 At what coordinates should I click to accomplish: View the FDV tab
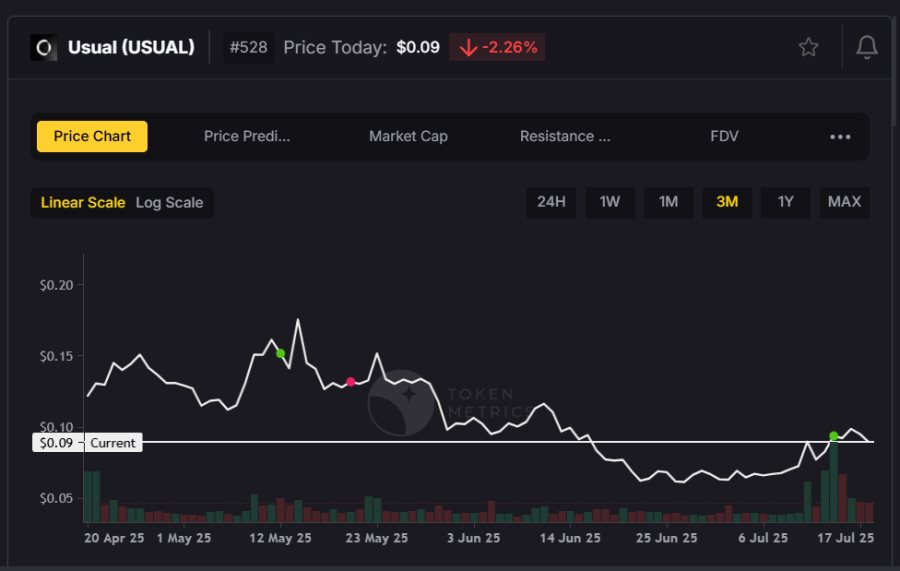724,137
